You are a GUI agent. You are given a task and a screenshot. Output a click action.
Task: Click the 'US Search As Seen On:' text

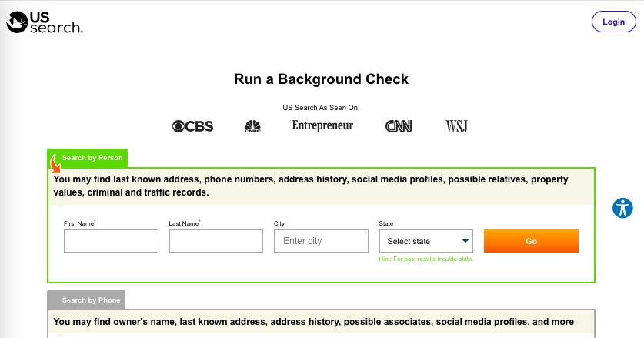click(321, 108)
